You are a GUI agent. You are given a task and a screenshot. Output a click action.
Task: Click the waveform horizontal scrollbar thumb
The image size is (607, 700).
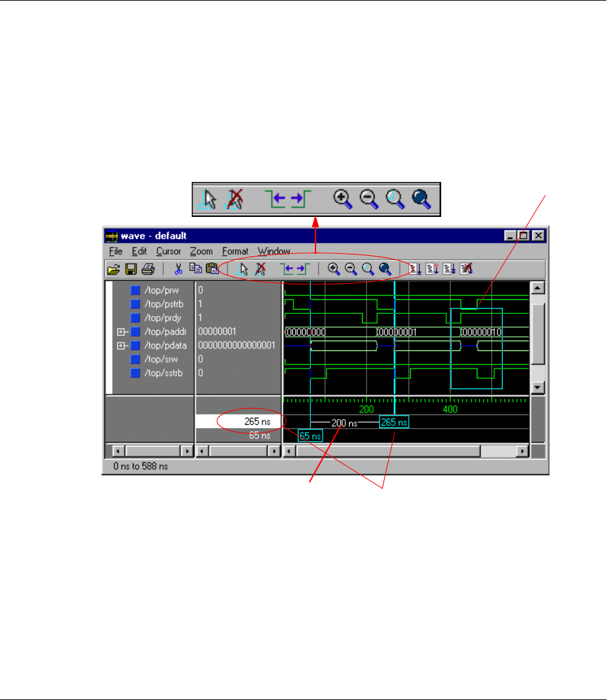(x=387, y=451)
